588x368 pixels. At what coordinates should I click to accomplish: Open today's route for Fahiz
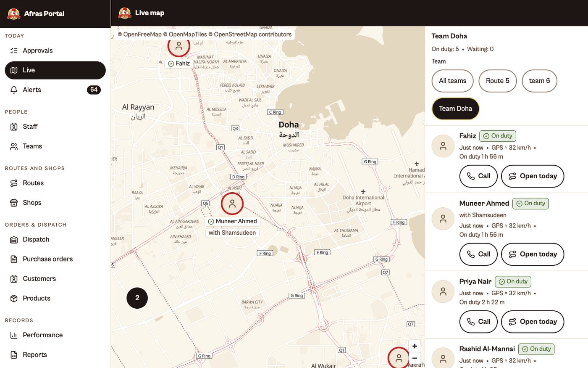coord(533,176)
